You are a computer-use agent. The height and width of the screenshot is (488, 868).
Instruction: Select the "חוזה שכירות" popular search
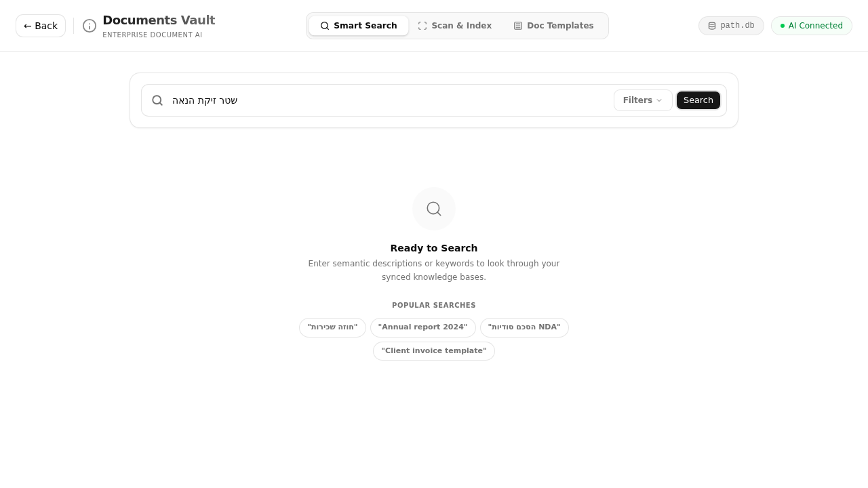click(x=332, y=327)
